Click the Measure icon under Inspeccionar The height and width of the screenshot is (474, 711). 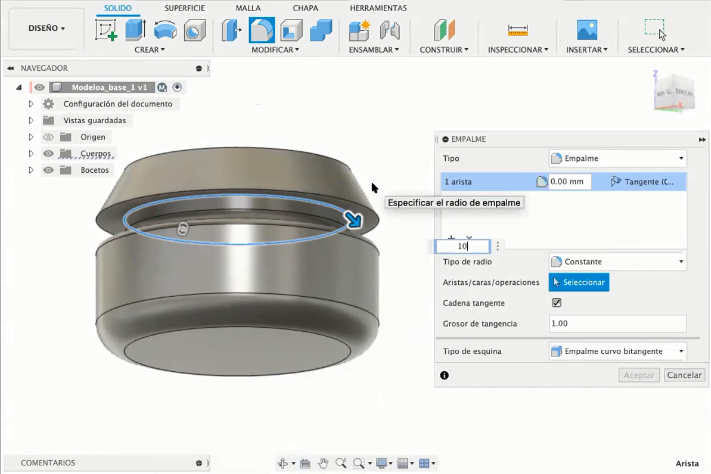click(517, 30)
